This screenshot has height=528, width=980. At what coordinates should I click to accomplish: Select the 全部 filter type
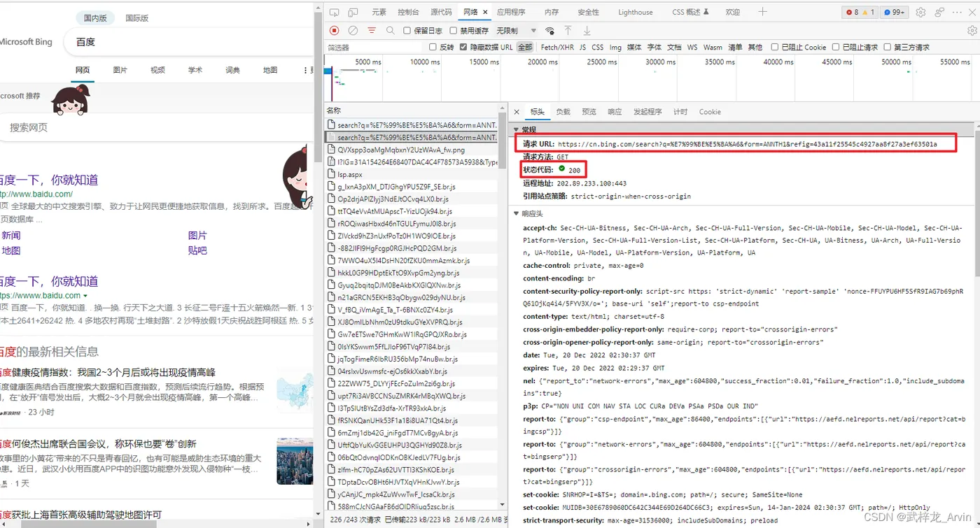(x=525, y=47)
